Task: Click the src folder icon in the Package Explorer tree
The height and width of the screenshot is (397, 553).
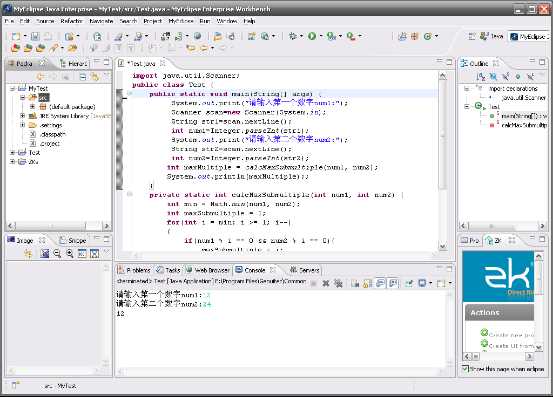Action: coord(32,97)
